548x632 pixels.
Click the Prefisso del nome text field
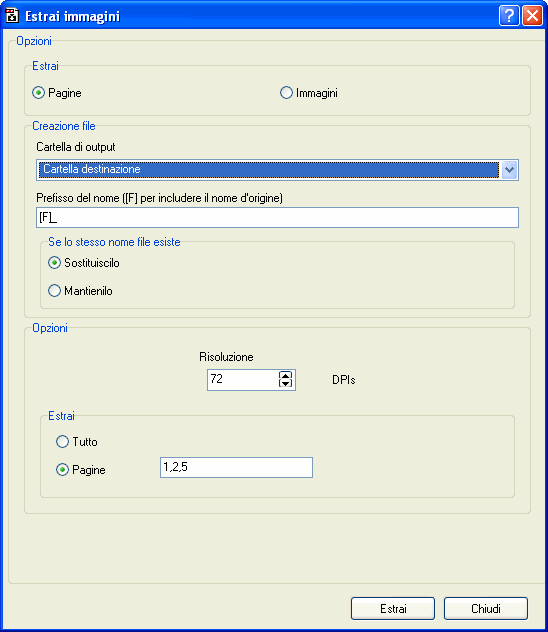pyautogui.click(x=277, y=218)
